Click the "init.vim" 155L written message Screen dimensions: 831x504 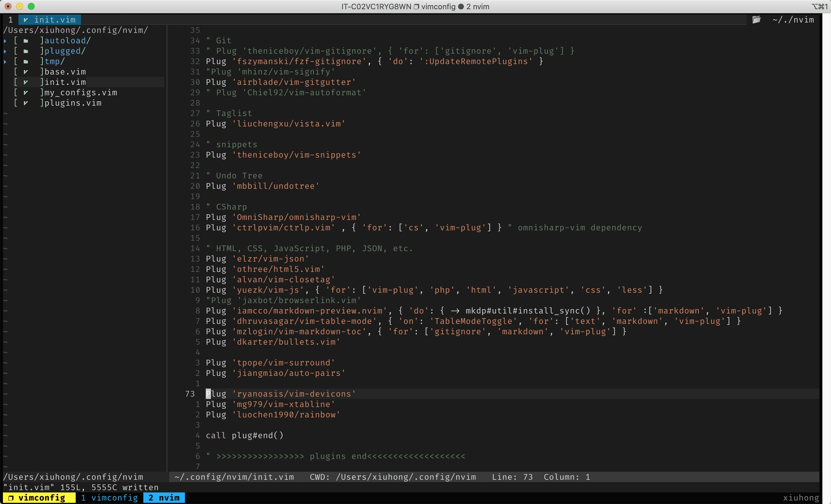point(81,488)
